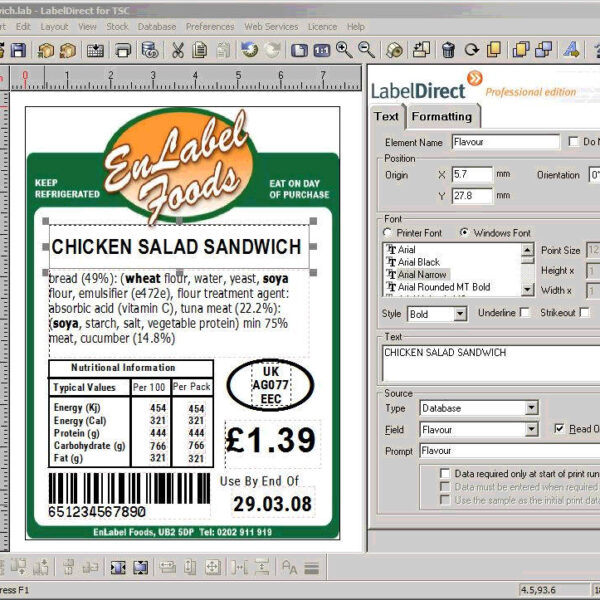The width and height of the screenshot is (600, 600).
Task: Click the Print icon in toolbar
Action: pos(122,49)
